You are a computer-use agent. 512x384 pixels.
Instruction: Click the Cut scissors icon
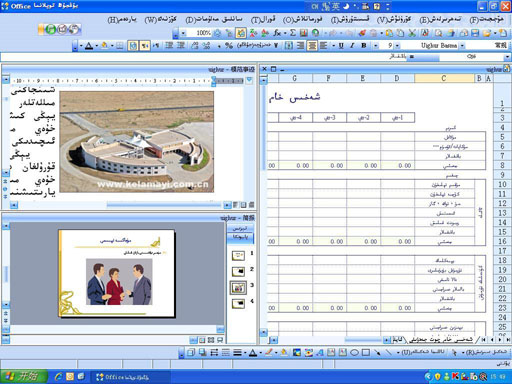tap(412, 33)
